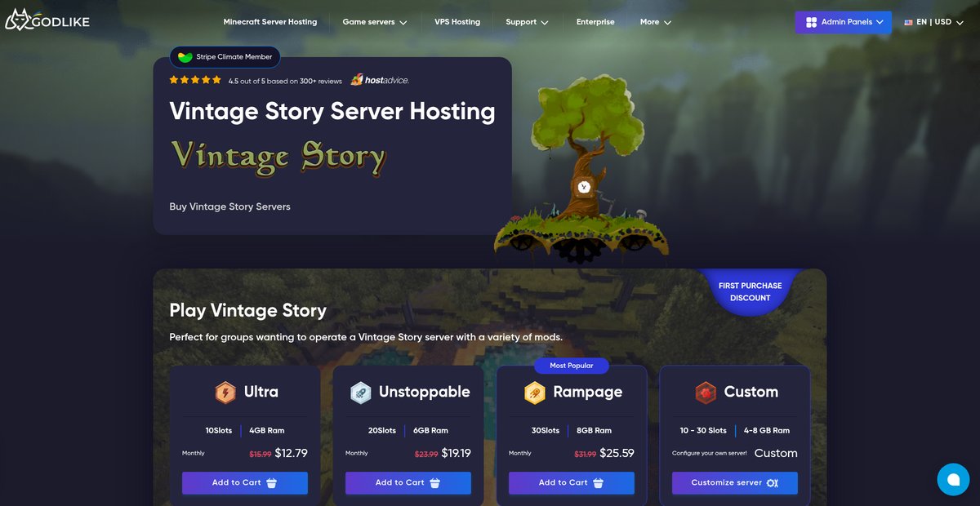Click the Play Vintage Story heading
The image size is (980, 506).
tap(247, 310)
